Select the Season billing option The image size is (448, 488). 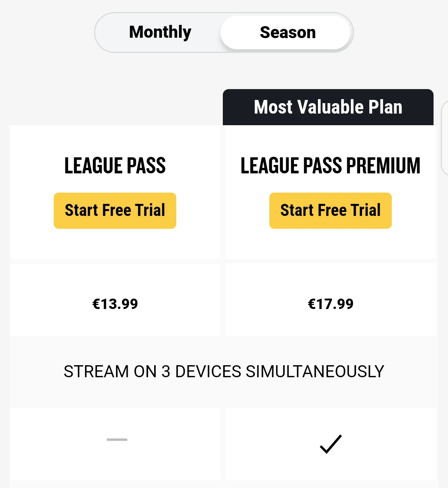click(287, 33)
